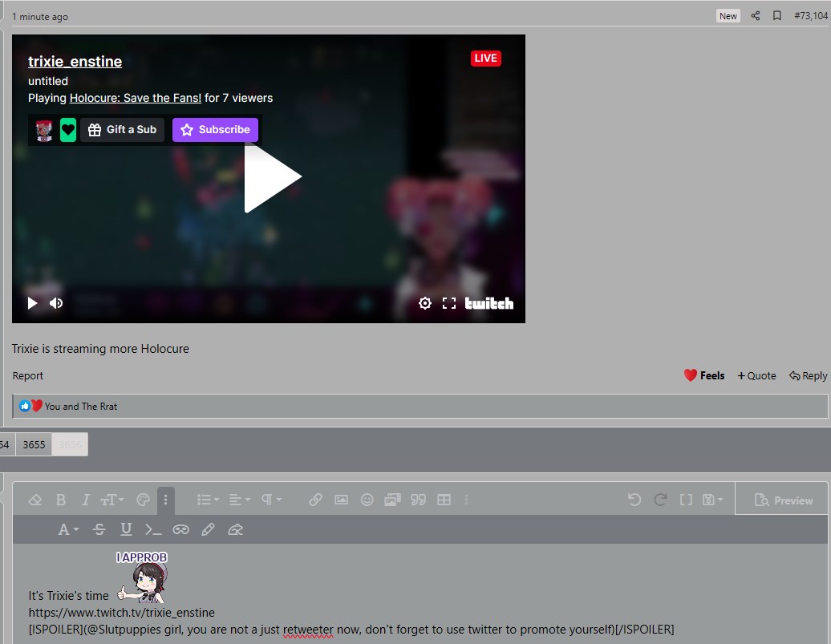Click the Twitch logo in the player

pyautogui.click(x=488, y=303)
